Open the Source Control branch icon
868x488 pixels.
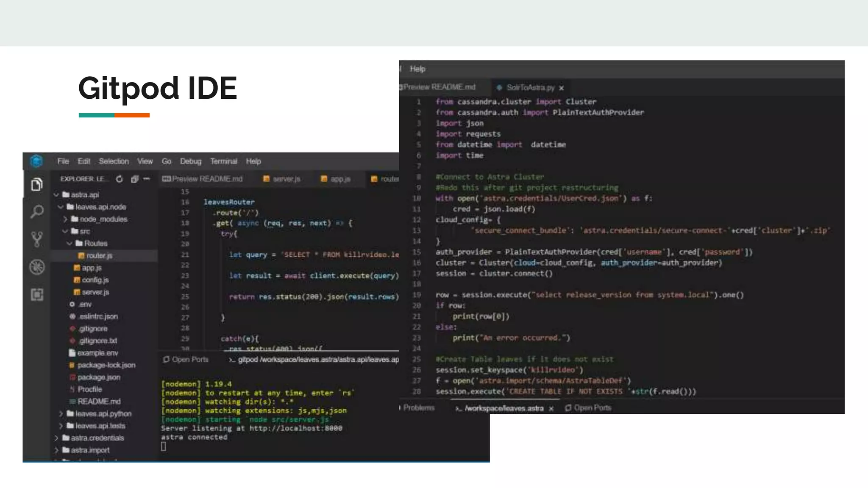37,239
